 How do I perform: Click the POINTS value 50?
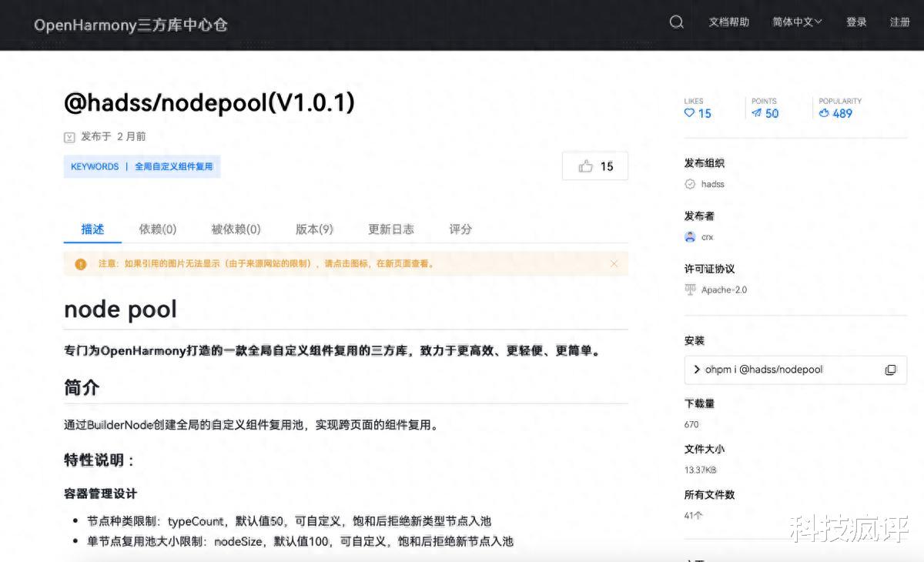click(772, 113)
